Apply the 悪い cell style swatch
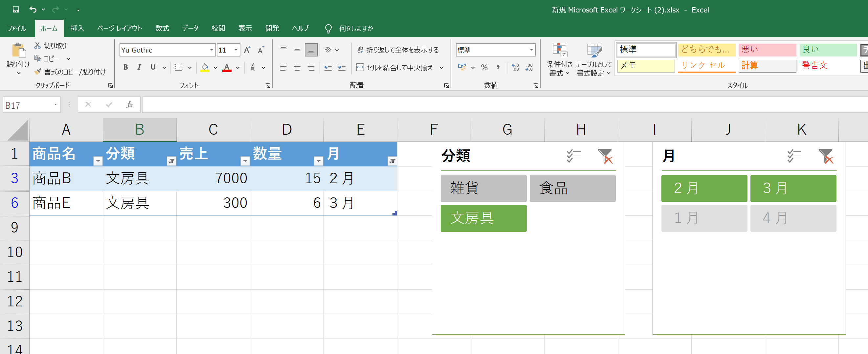The width and height of the screenshot is (868, 354). (767, 50)
